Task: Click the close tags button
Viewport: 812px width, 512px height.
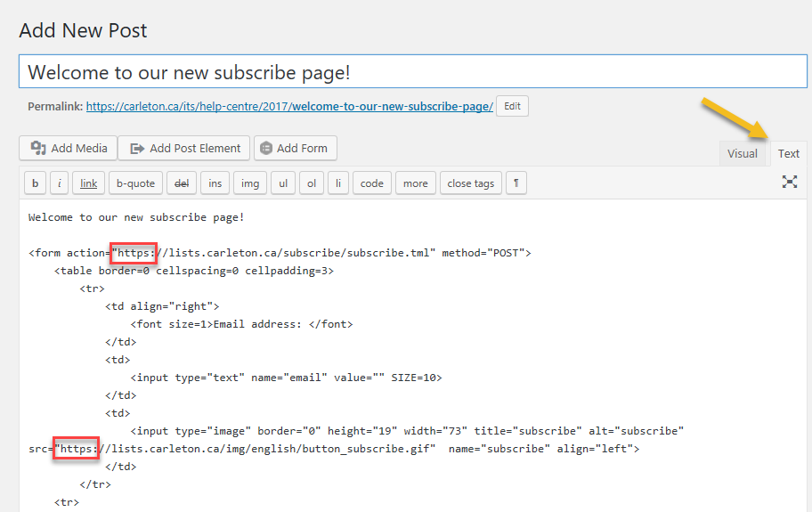Action: pos(471,183)
